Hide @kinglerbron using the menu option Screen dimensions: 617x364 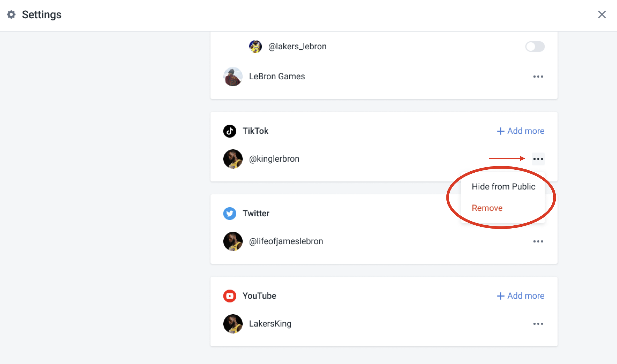503,187
